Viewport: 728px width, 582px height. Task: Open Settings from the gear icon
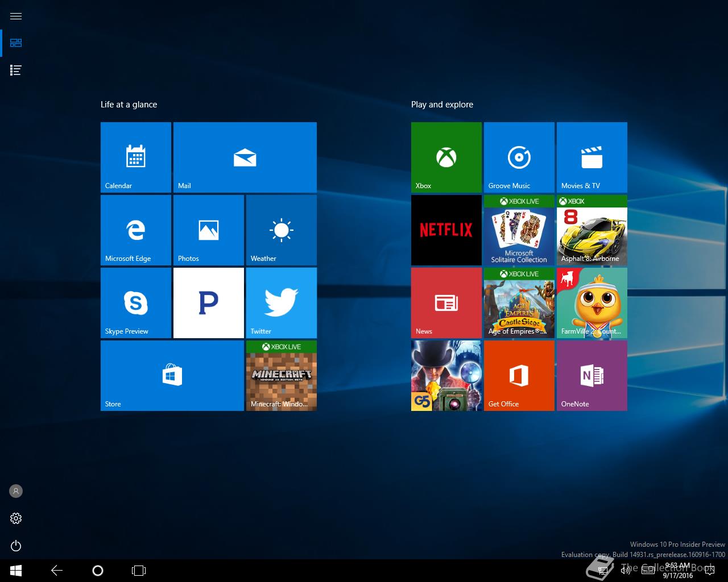(16, 518)
